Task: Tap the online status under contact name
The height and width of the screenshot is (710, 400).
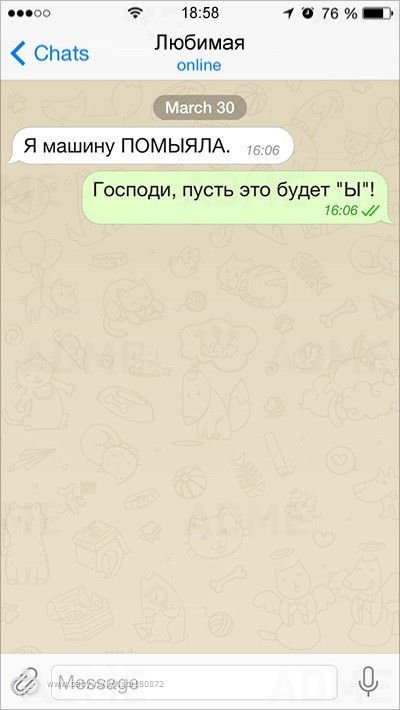Action: (x=199, y=65)
